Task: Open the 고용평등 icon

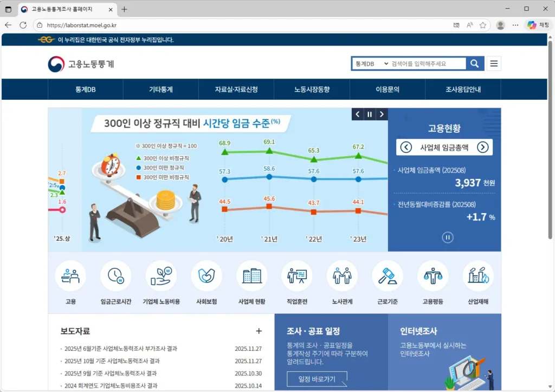Action: (x=433, y=277)
